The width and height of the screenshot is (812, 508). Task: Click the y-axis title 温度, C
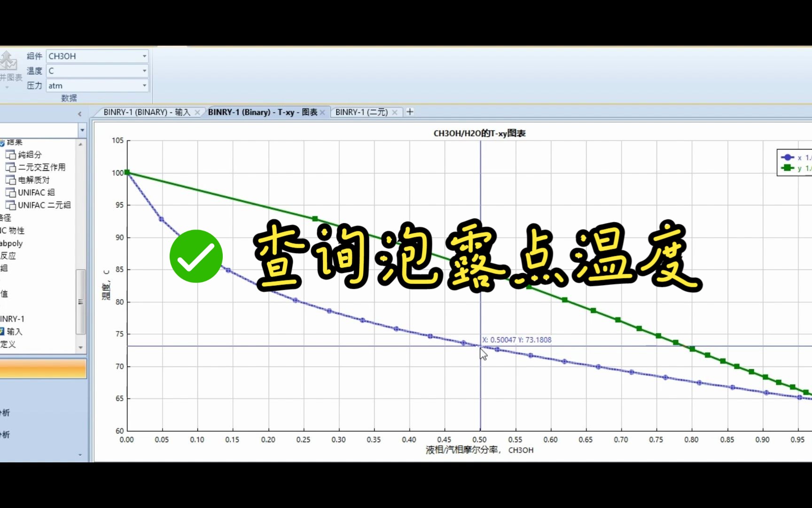106,285
